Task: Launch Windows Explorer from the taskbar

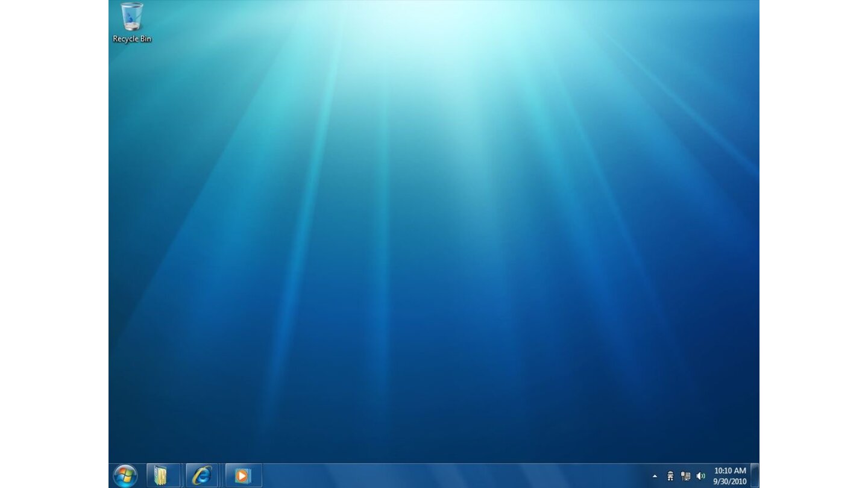Action: coord(163,476)
